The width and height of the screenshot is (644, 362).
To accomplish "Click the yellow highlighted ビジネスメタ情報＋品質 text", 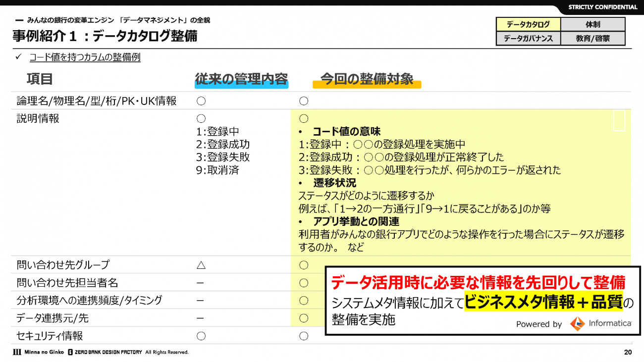I will [x=543, y=302].
